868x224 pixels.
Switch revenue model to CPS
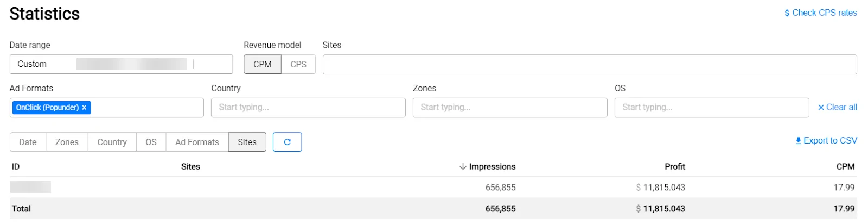pos(298,64)
